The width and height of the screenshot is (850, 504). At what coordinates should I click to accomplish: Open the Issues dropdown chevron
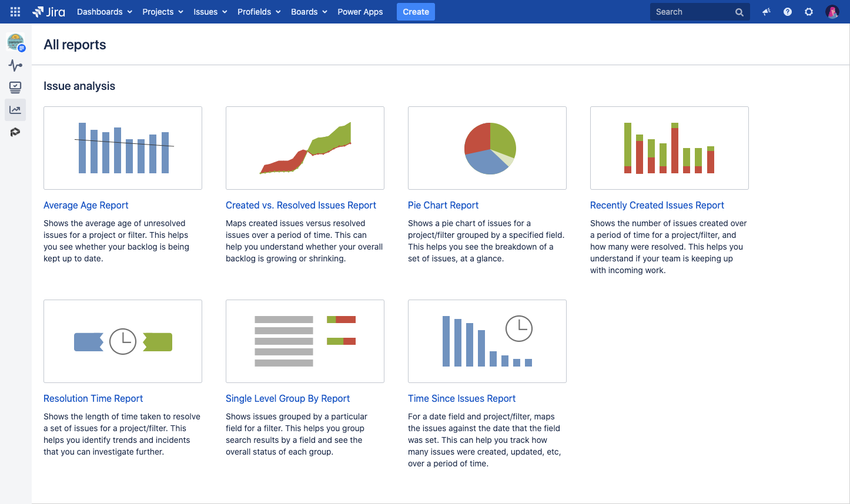(224, 11)
